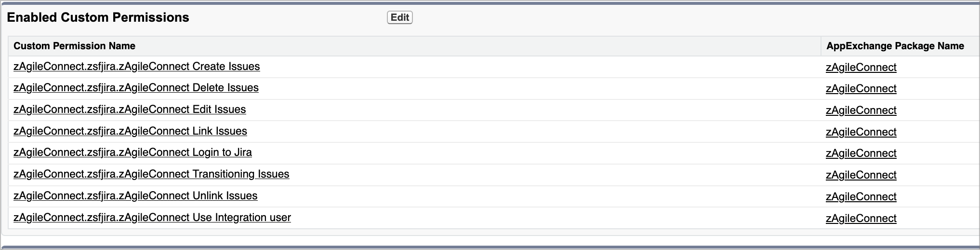
Task: Click the package link in the Edit Issues row
Action: click(x=861, y=111)
